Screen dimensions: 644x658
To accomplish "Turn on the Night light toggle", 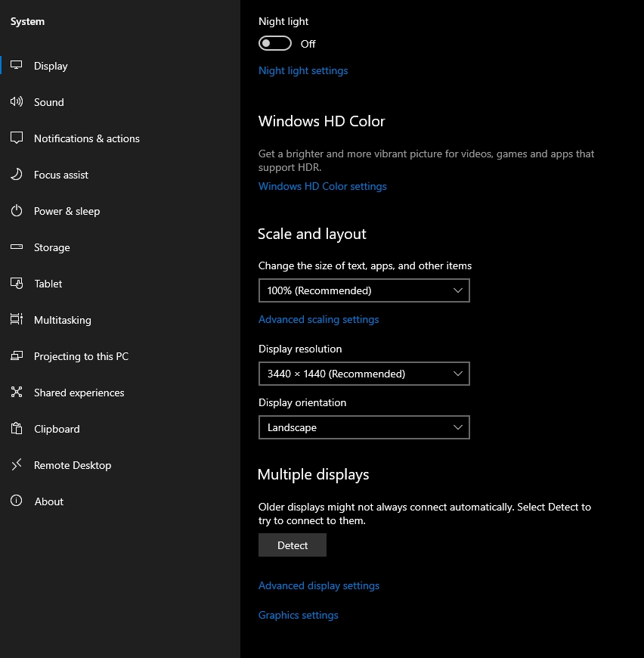I will [x=275, y=44].
